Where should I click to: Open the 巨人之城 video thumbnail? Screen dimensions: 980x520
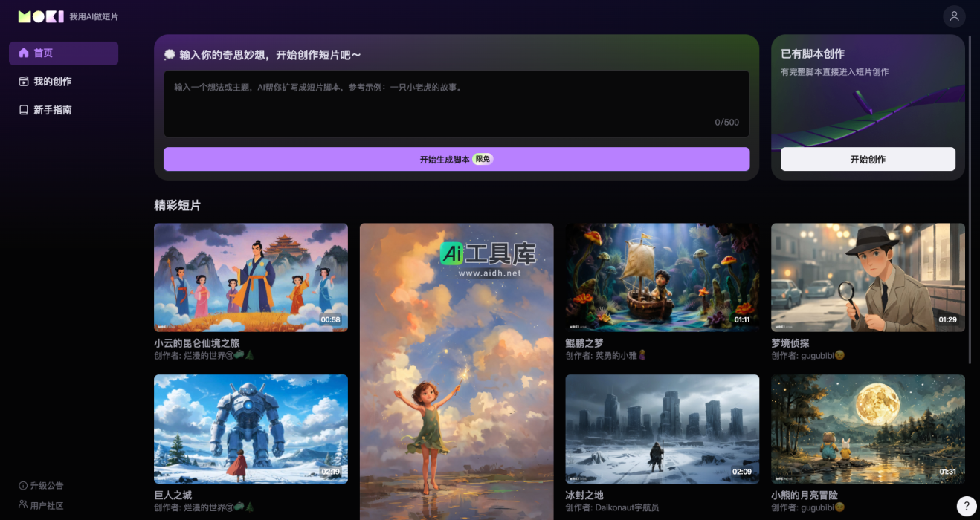click(x=251, y=429)
